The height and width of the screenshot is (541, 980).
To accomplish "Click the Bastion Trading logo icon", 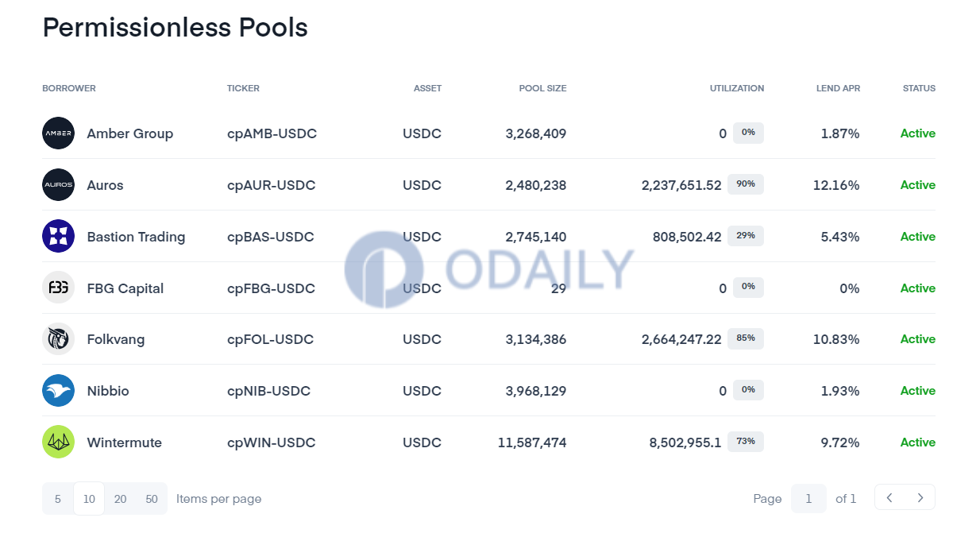I will (x=58, y=236).
